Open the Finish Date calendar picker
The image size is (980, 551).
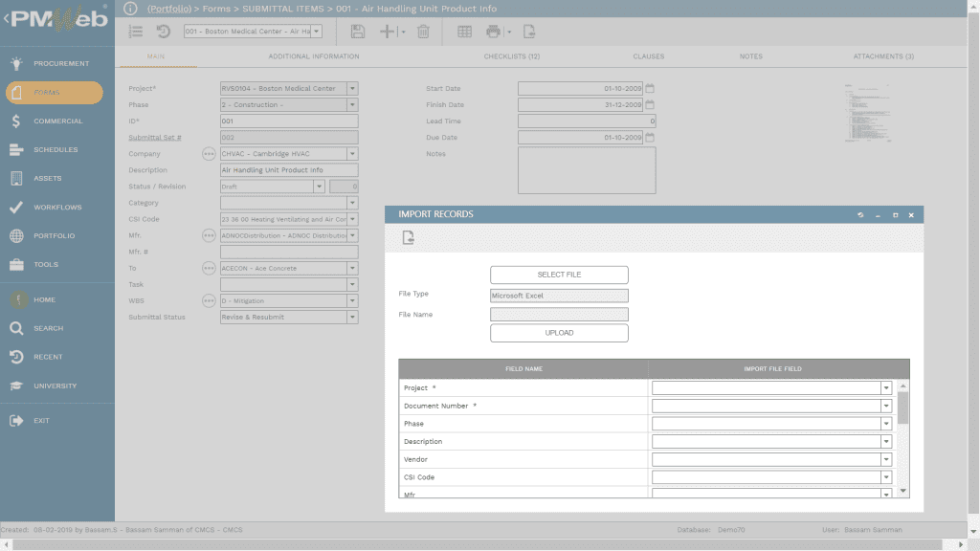point(650,105)
